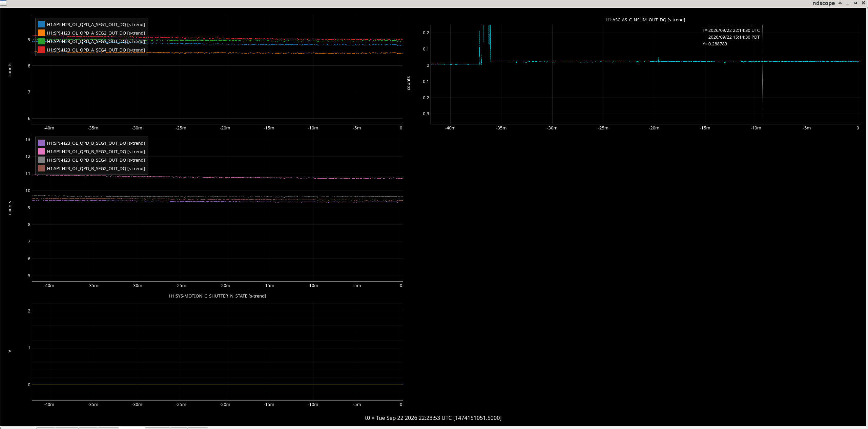The width and height of the screenshot is (868, 429).
Task: Click the purple QPD_B_SEG1 legend swatch
Action: 41,143
